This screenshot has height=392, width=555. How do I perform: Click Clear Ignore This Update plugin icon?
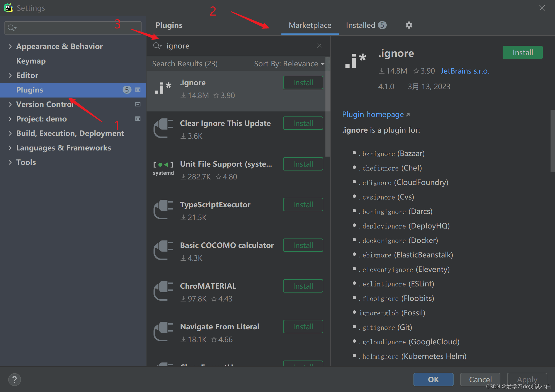tap(163, 128)
